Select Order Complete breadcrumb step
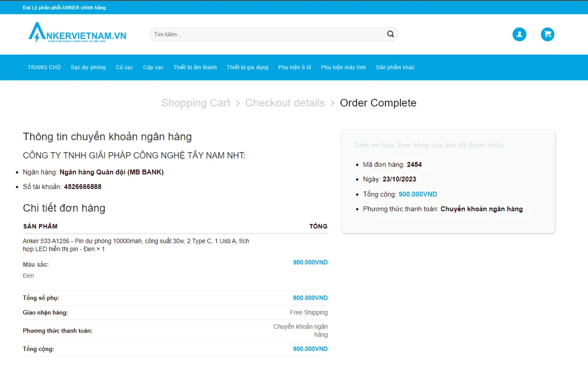 tap(378, 103)
